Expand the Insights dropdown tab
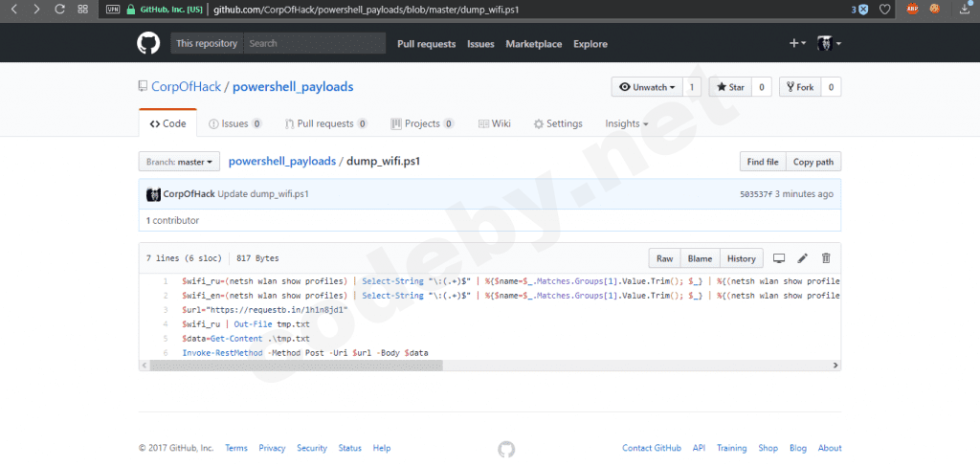This screenshot has height=466, width=980. tap(626, 123)
